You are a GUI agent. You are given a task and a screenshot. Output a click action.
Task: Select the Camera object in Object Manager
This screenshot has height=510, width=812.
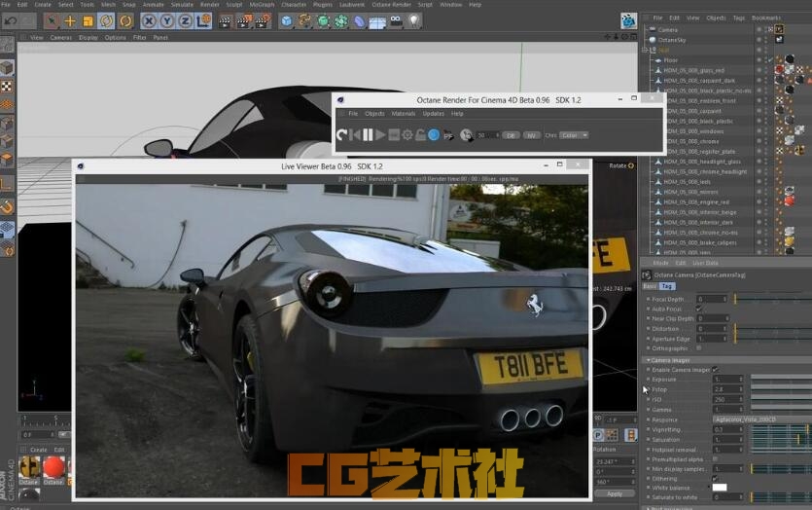(667, 30)
